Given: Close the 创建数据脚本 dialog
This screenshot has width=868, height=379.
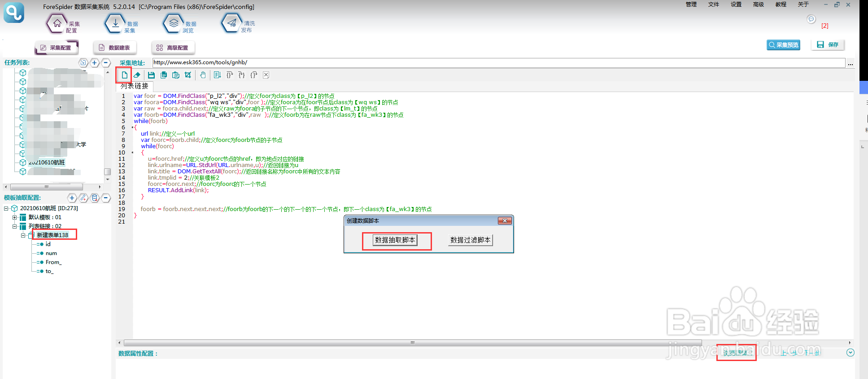Looking at the screenshot, I should pyautogui.click(x=505, y=221).
